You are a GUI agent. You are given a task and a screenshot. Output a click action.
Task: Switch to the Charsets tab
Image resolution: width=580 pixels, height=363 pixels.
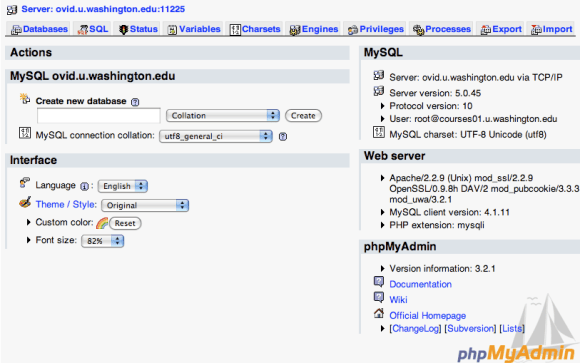255,29
